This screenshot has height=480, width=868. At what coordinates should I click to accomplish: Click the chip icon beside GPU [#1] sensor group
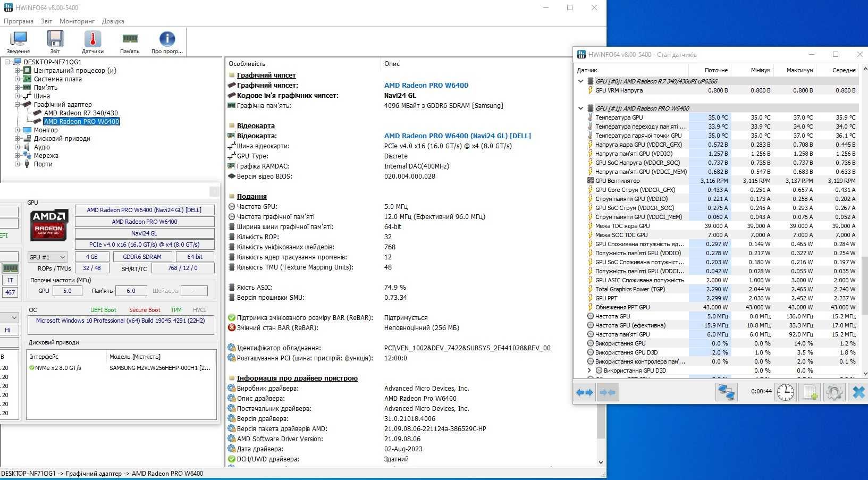pyautogui.click(x=590, y=108)
